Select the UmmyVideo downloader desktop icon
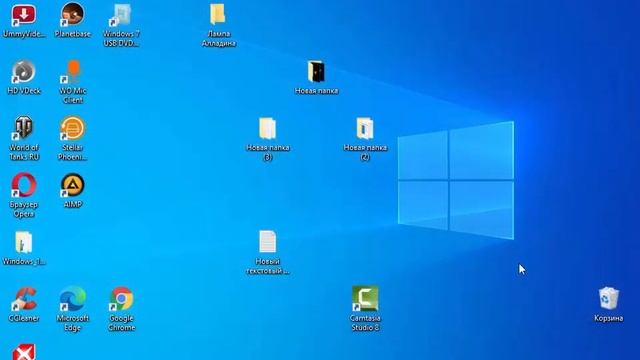640x360 pixels. (x=24, y=16)
